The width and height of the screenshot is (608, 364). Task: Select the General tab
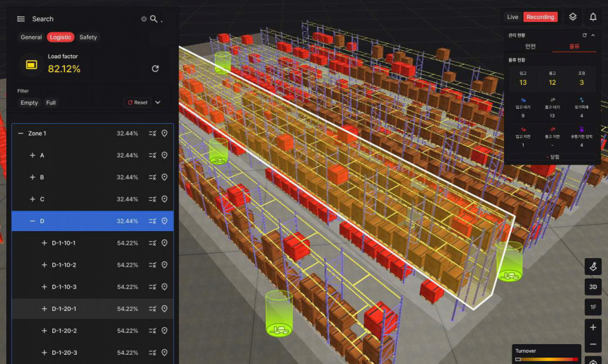coord(31,37)
